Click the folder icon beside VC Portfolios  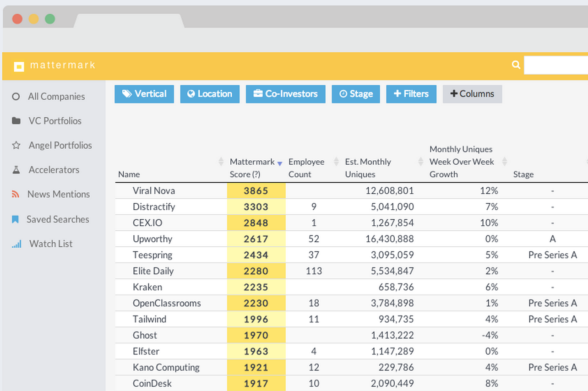pos(16,121)
